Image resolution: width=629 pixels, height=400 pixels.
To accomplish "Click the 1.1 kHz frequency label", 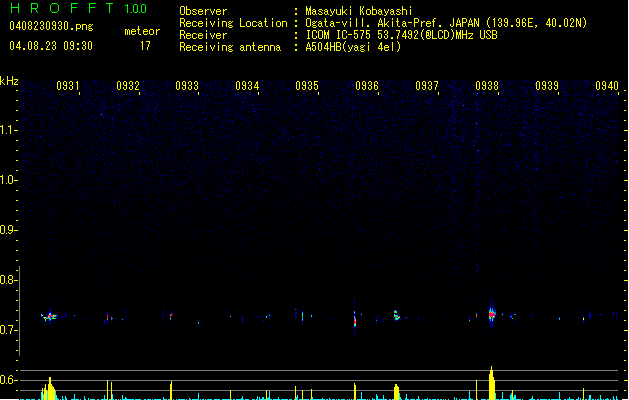I will click(x=8, y=130).
